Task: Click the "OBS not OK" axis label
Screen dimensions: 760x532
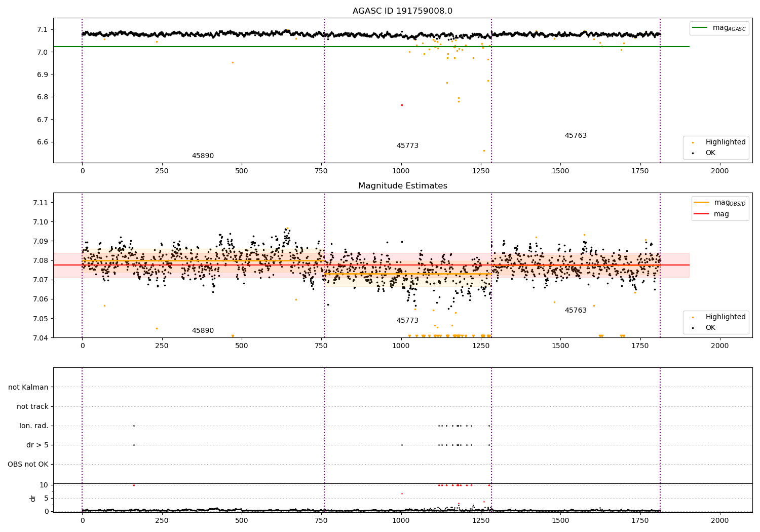Action: [x=28, y=465]
